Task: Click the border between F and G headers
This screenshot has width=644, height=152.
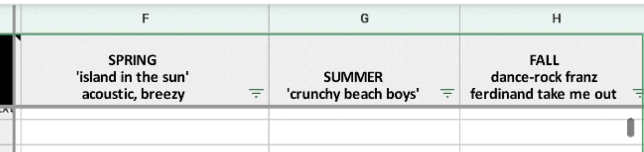Action: click(269, 19)
